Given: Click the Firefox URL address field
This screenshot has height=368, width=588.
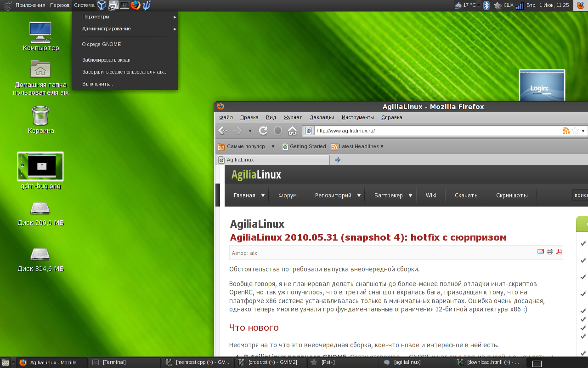Looking at the screenshot, I should point(432,131).
